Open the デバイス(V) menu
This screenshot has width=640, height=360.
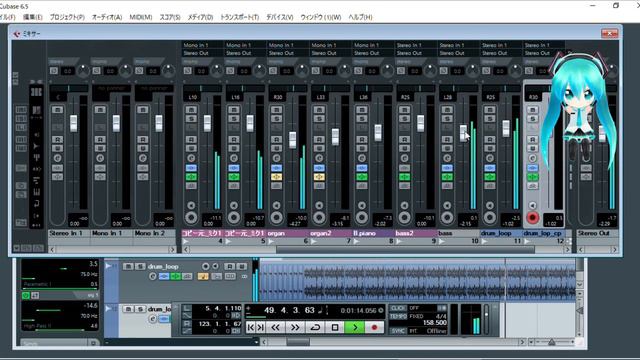click(279, 17)
